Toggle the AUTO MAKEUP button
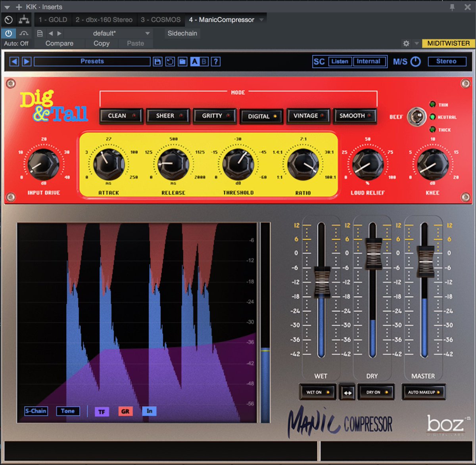 [424, 392]
